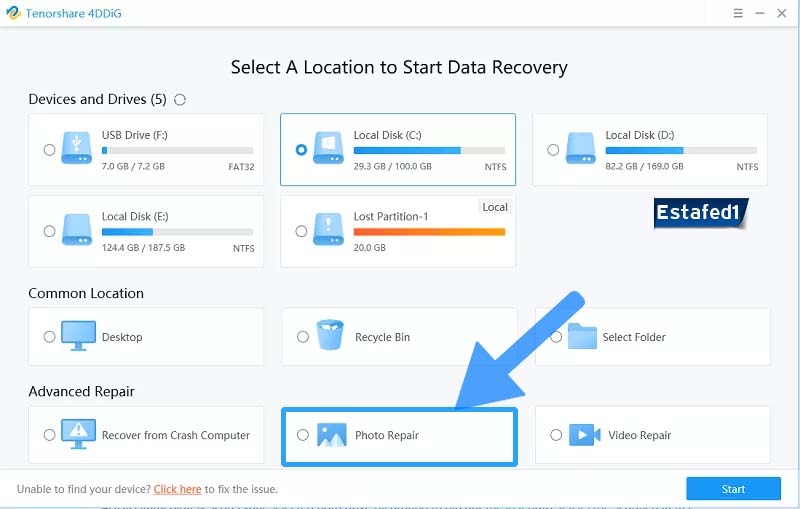Select the Local Disk (C:) radio button
The height and width of the screenshot is (509, 800).
point(301,150)
